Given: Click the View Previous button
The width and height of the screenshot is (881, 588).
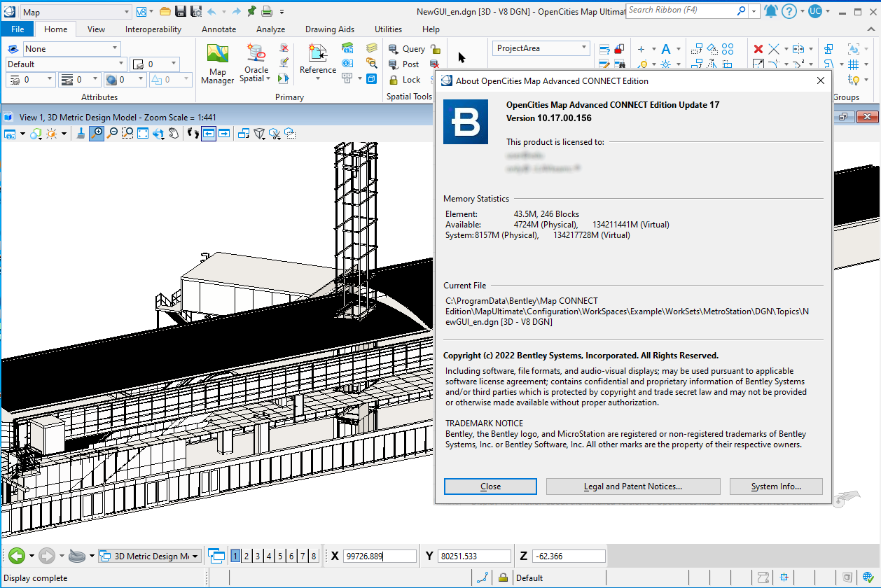Looking at the screenshot, I should (209, 133).
